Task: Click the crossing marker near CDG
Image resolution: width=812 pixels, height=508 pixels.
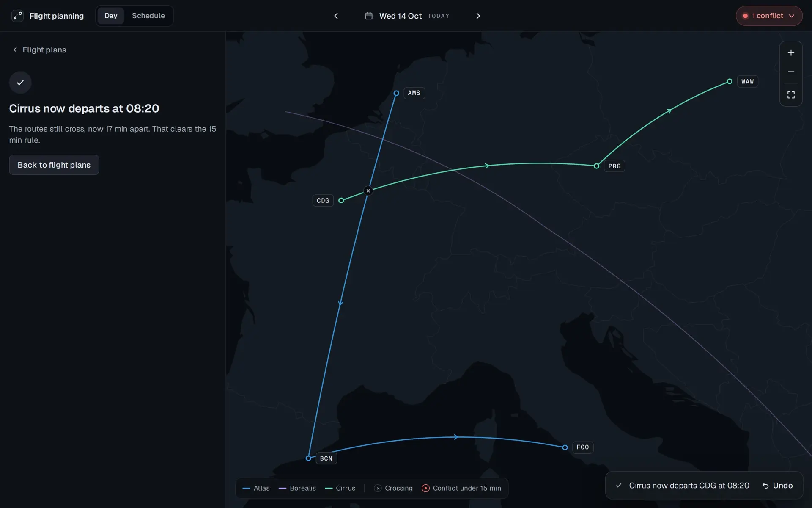Action: click(x=368, y=191)
